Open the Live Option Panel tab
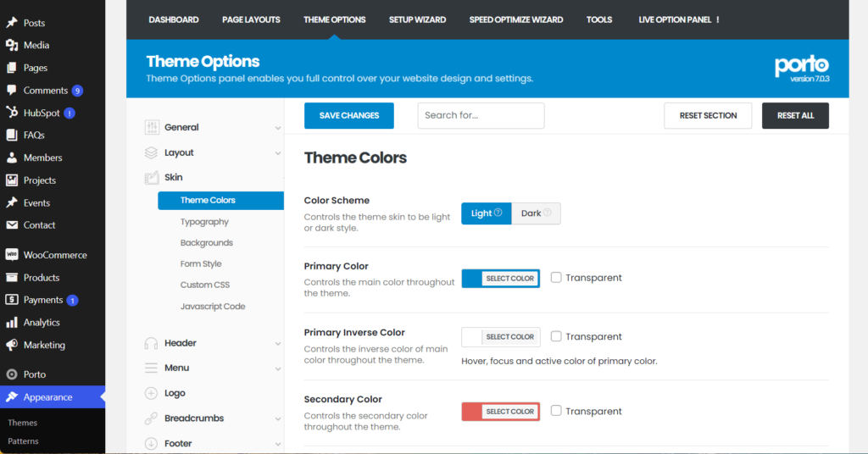 (x=679, y=20)
